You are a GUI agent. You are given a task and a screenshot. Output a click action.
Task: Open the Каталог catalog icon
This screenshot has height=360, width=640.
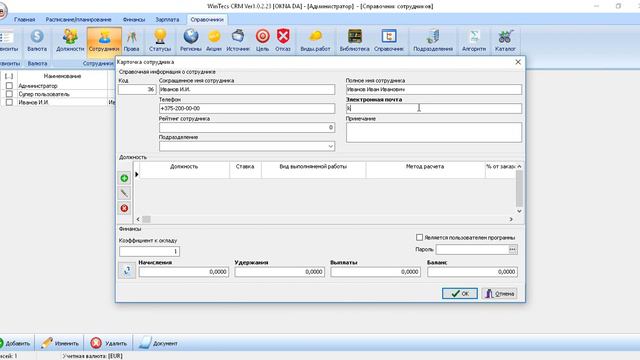point(505,40)
